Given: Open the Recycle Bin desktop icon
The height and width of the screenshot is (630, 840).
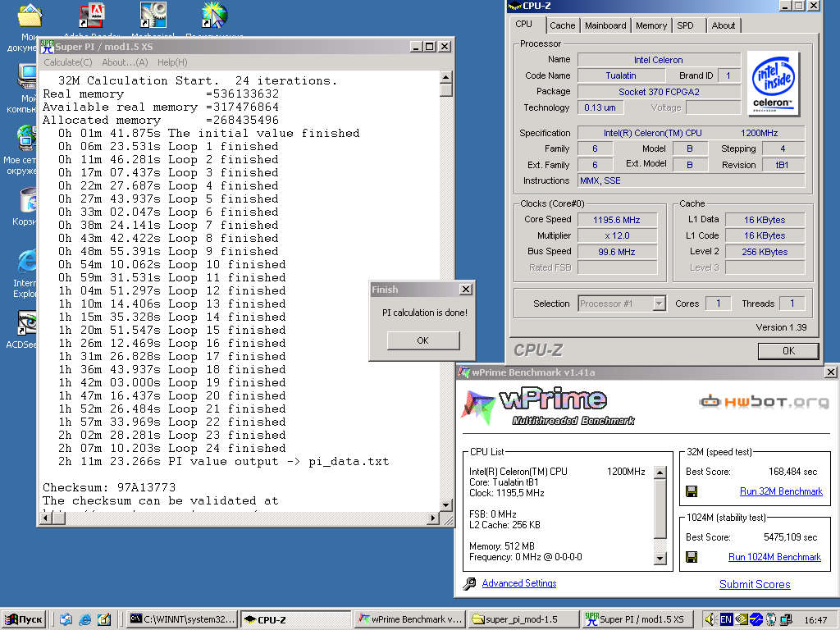Looking at the screenshot, I should [27, 200].
